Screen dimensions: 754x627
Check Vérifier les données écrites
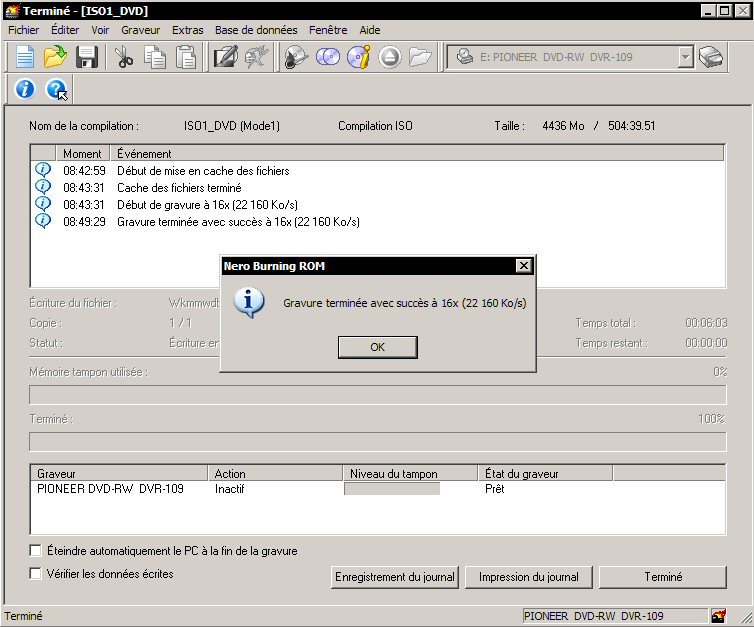click(x=35, y=573)
